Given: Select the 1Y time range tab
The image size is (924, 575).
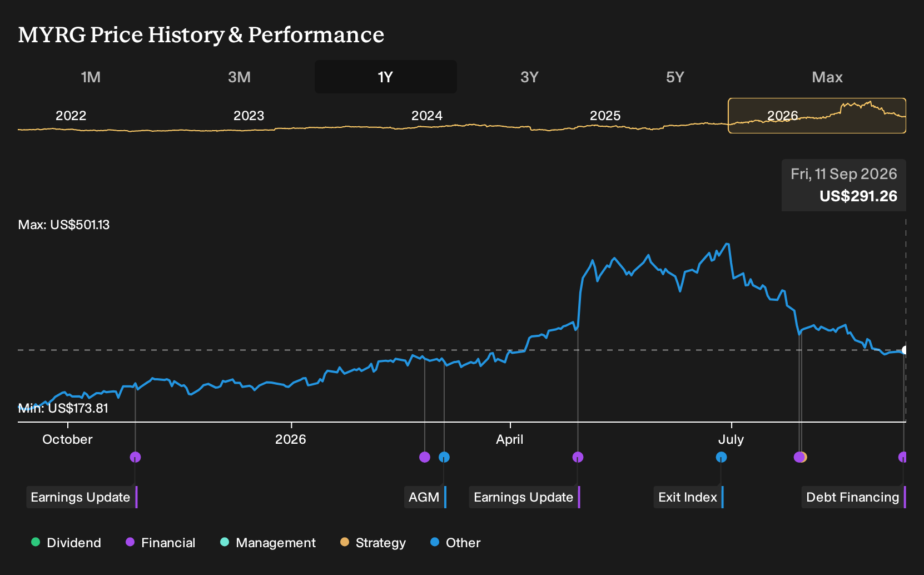Looking at the screenshot, I should (x=385, y=77).
